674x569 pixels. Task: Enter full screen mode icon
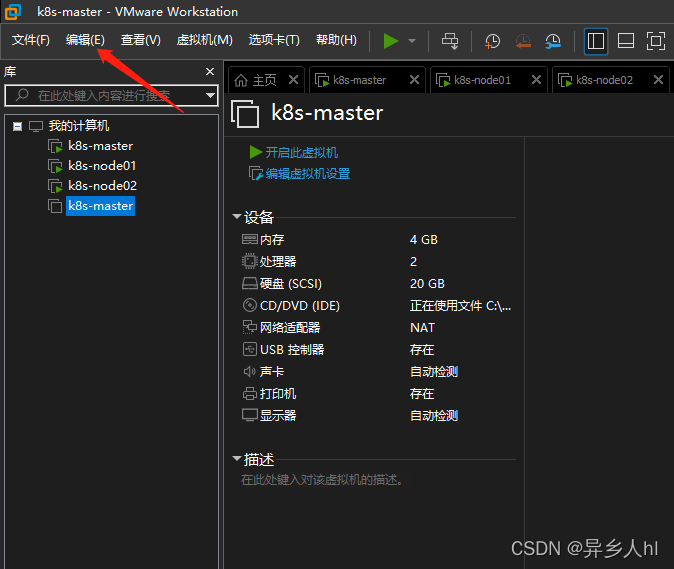pyautogui.click(x=656, y=41)
